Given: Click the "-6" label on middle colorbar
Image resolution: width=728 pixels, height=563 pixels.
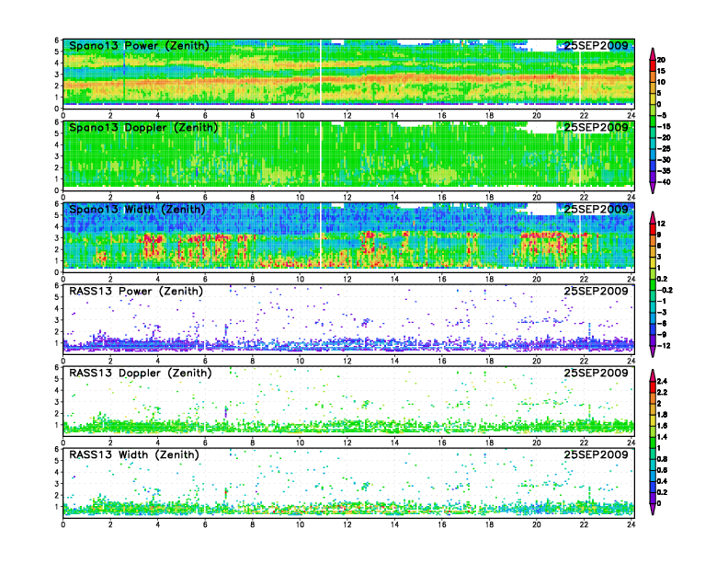Looking at the screenshot, I should coord(662,323).
